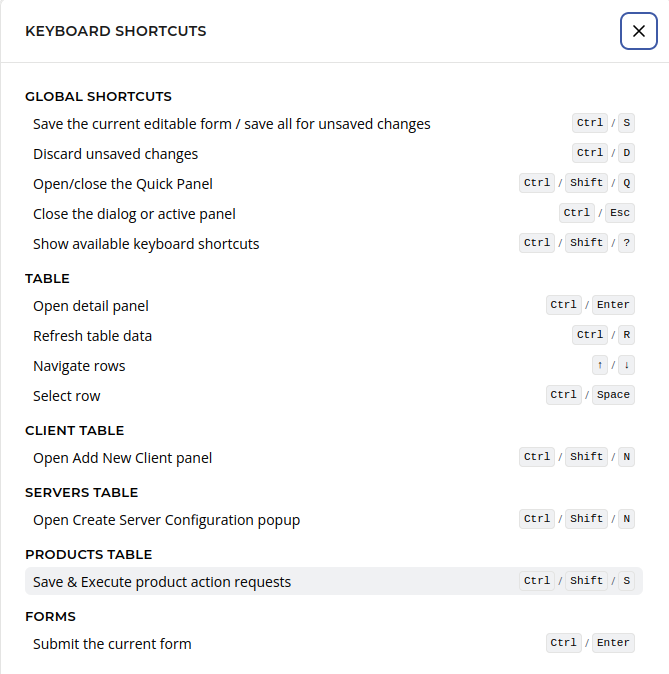Click the 'Client Table' section heading
669x674 pixels.
click(x=74, y=431)
